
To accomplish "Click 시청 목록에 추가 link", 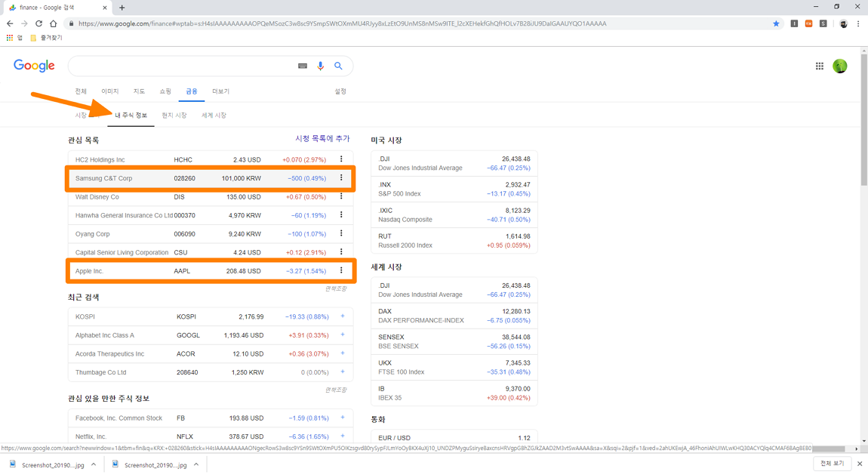I will click(x=322, y=138).
